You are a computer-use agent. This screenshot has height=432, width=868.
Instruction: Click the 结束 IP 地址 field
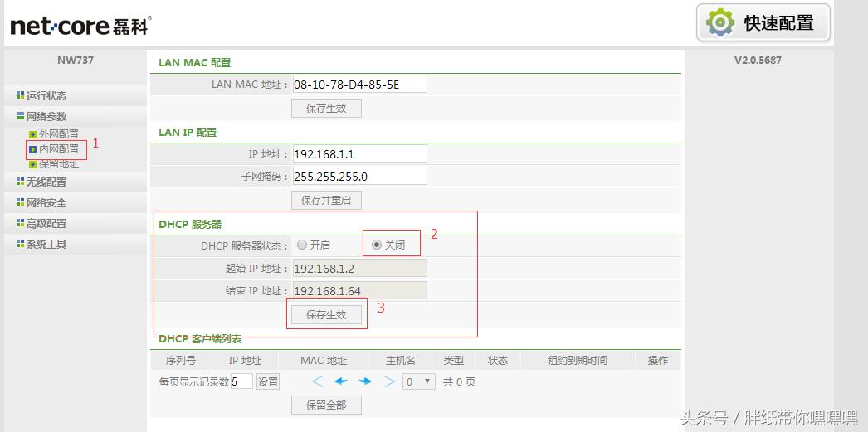pyautogui.click(x=359, y=290)
